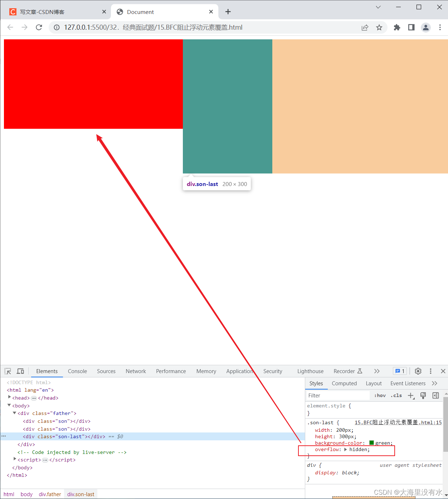The image size is (448, 499).
Task: Click the page address bar URL
Action: 153,28
